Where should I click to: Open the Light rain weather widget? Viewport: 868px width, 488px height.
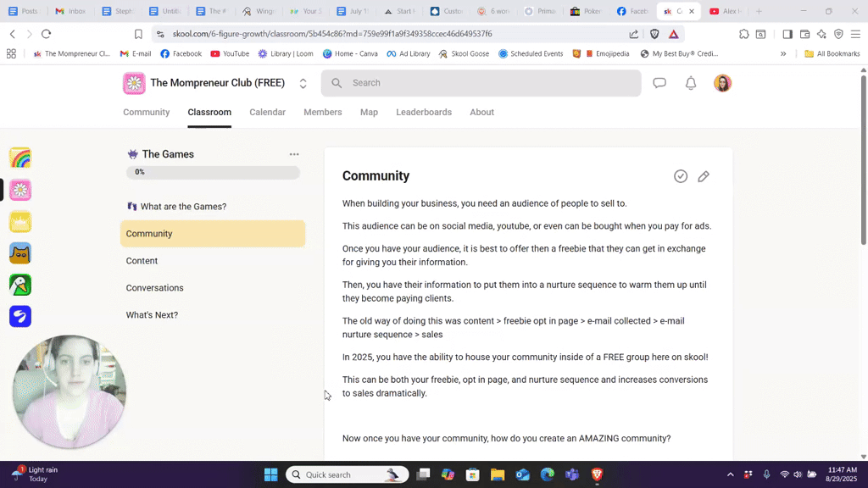[35, 474]
